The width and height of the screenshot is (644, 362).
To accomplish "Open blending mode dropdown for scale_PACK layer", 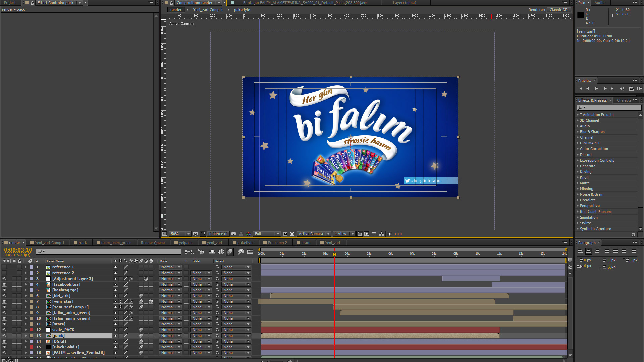I will [170, 330].
